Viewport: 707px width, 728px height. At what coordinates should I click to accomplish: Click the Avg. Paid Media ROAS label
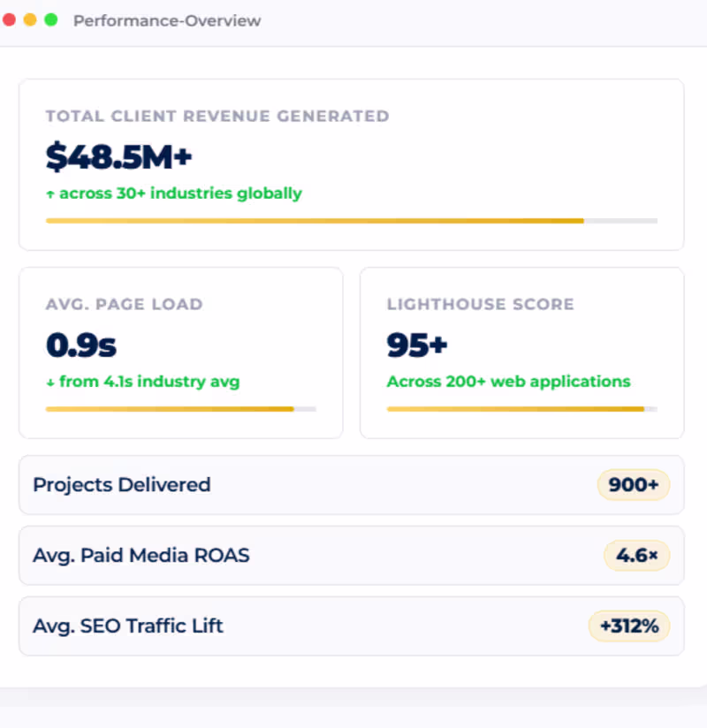tap(141, 556)
